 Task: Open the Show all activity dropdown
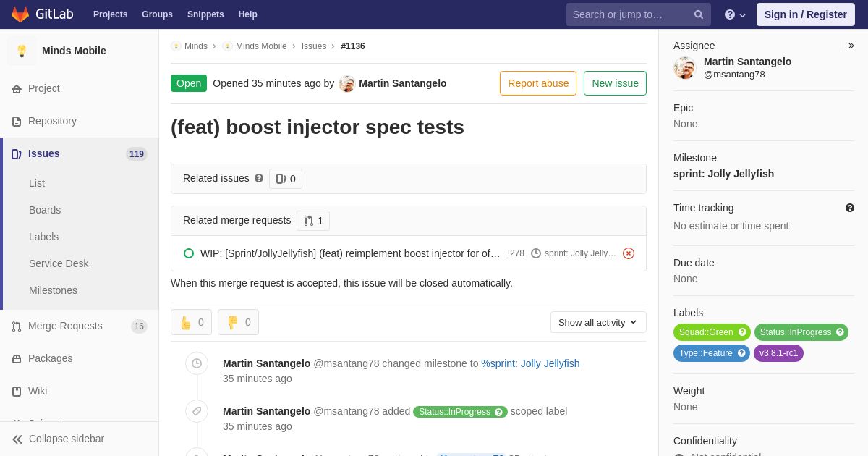pos(598,322)
